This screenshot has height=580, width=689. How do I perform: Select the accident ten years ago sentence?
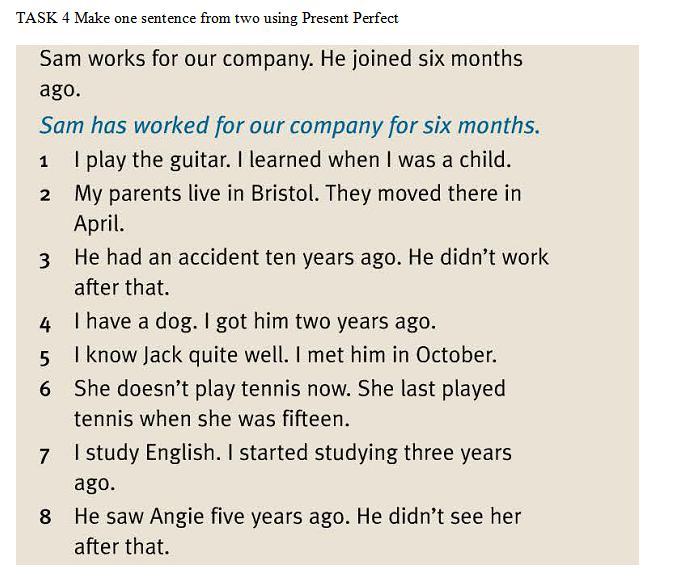(x=311, y=272)
